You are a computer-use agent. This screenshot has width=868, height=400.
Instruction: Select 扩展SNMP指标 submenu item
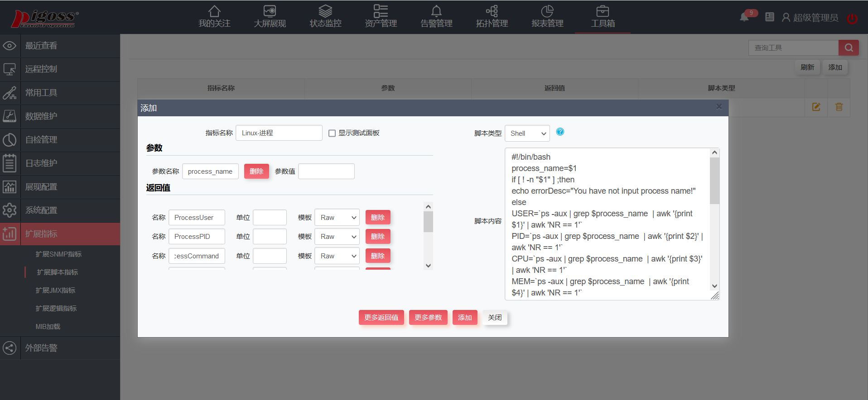(58, 254)
